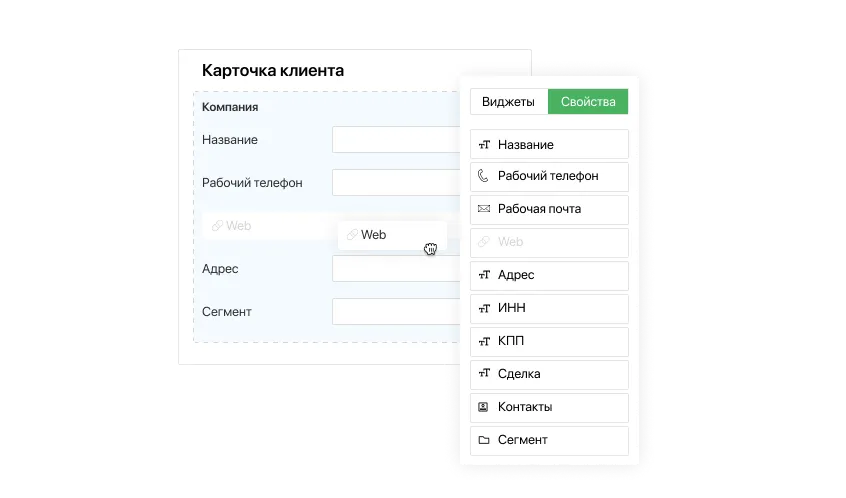Choose the Сделка property item
Screen dimensions: 846x498
coord(549,374)
